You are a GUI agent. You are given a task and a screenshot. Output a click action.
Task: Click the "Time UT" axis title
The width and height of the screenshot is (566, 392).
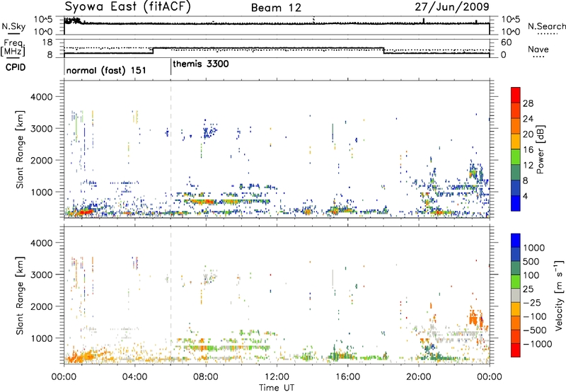tap(277, 388)
